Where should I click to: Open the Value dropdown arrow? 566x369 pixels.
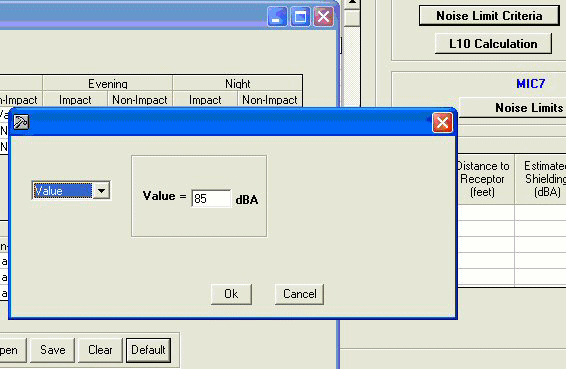pyautogui.click(x=101, y=190)
